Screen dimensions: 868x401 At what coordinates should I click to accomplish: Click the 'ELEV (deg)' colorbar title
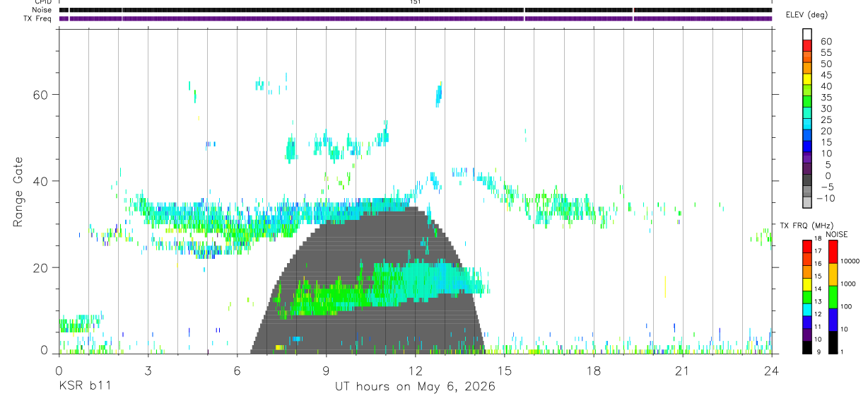808,15
